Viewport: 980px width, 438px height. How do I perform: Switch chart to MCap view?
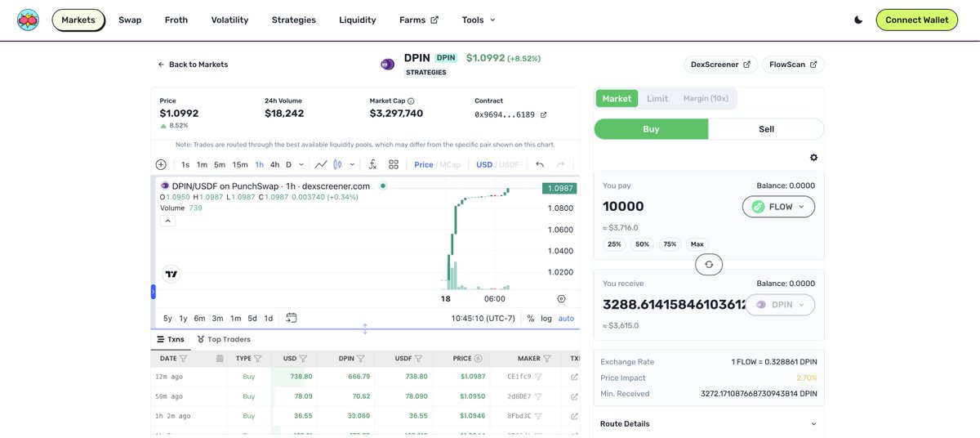(x=450, y=164)
